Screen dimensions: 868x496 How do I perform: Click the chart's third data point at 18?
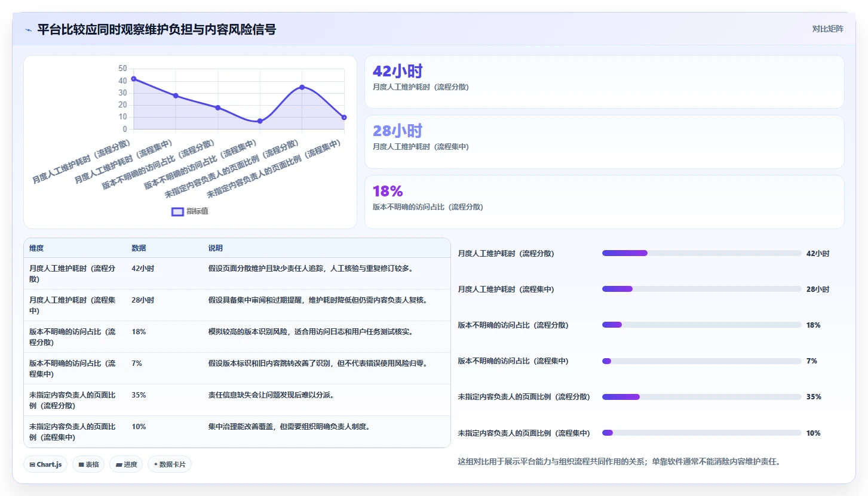tap(218, 107)
